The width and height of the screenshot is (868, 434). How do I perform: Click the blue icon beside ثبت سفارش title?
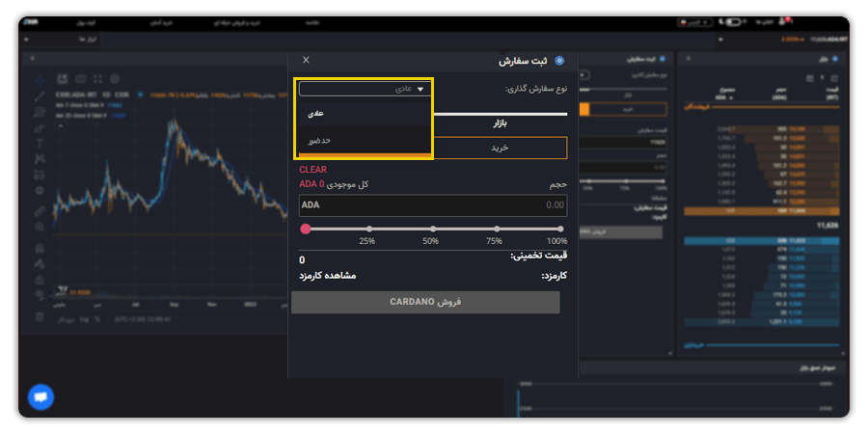point(559,61)
